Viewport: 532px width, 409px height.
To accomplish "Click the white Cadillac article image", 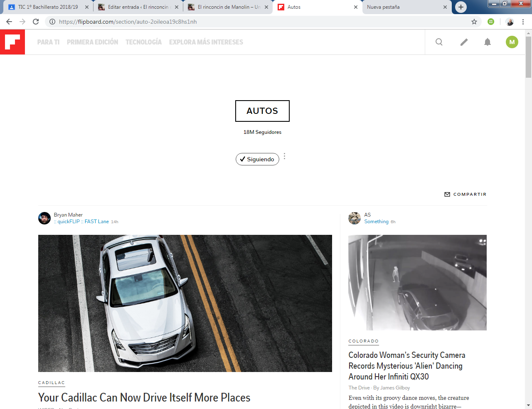I will click(185, 303).
